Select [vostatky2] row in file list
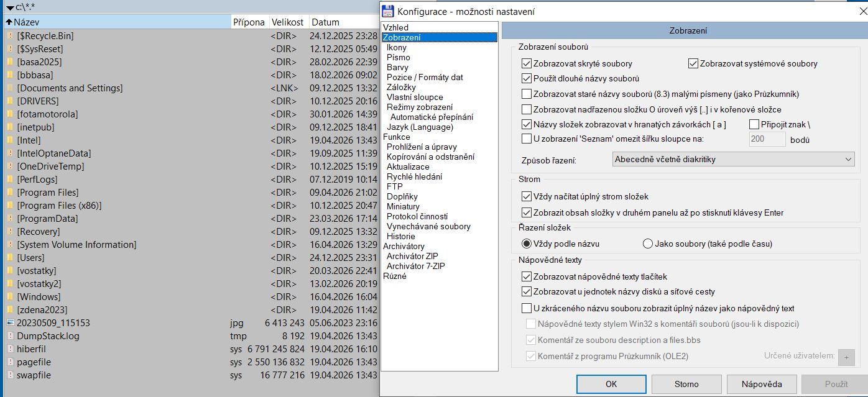This screenshot has width=868, height=397. [x=190, y=284]
